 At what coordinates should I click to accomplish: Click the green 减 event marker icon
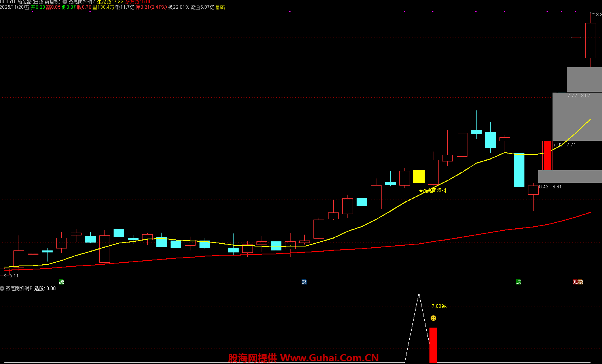coord(61,282)
